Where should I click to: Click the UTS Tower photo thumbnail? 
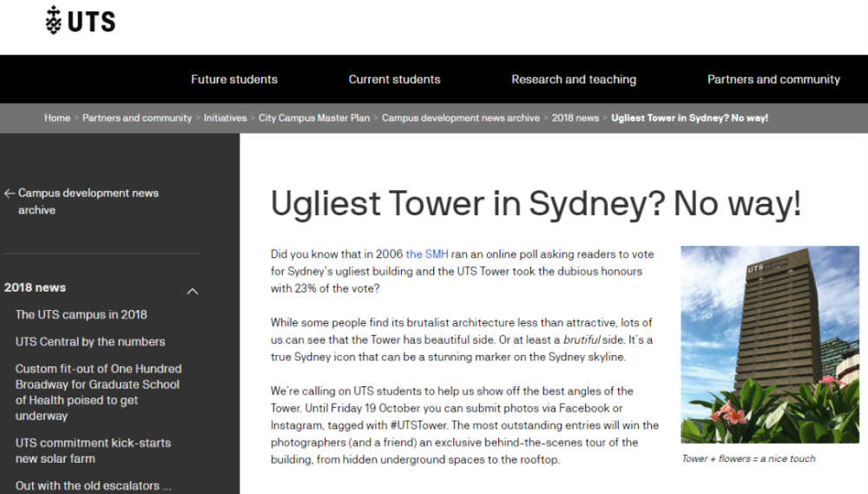point(769,345)
